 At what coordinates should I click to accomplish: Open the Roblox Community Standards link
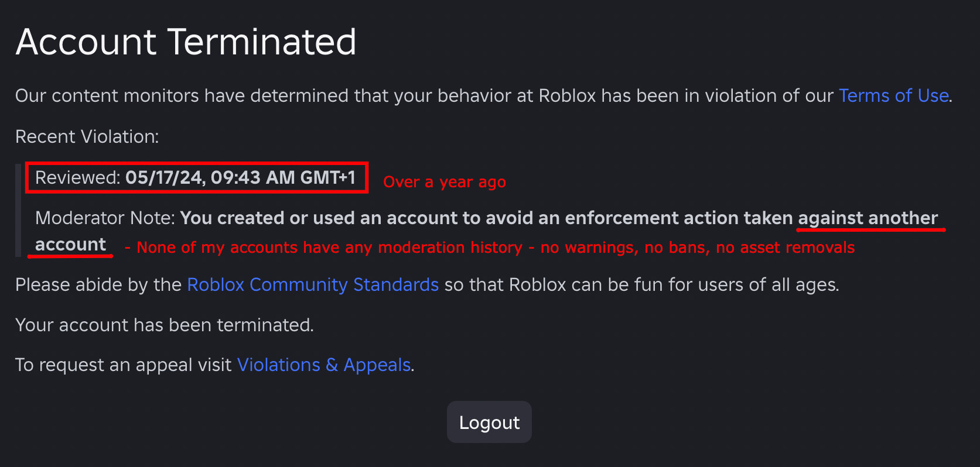point(313,284)
